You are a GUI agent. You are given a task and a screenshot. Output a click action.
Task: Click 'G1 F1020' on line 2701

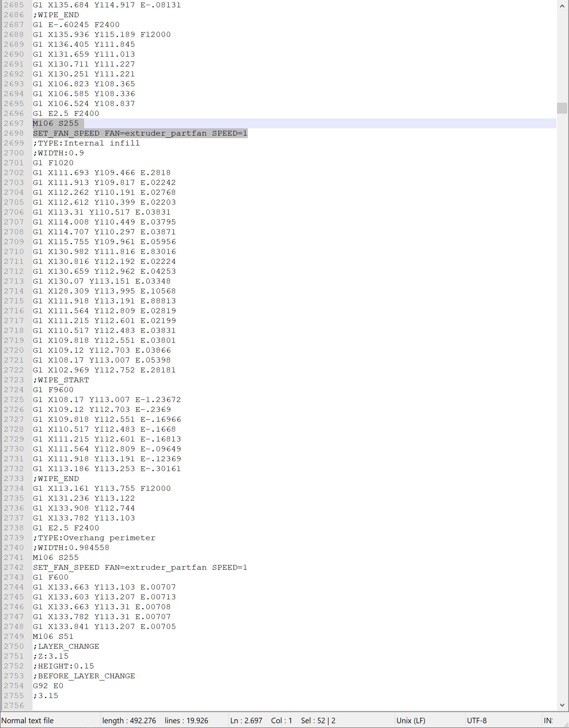(x=53, y=163)
